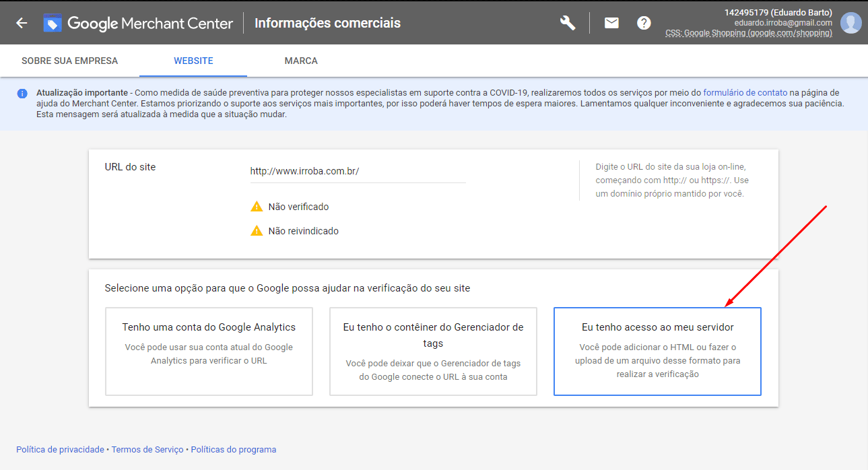The image size is (868, 470).
Task: Click the user profile avatar
Action: [x=851, y=23]
